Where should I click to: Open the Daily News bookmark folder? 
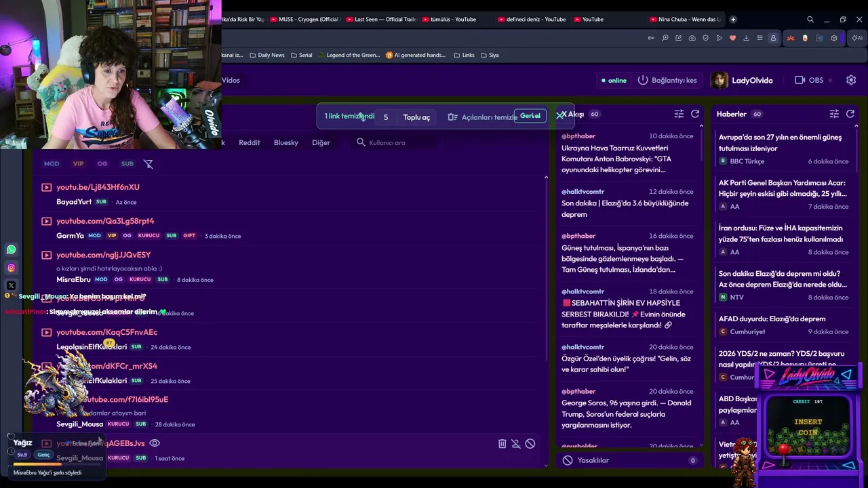tap(267, 55)
